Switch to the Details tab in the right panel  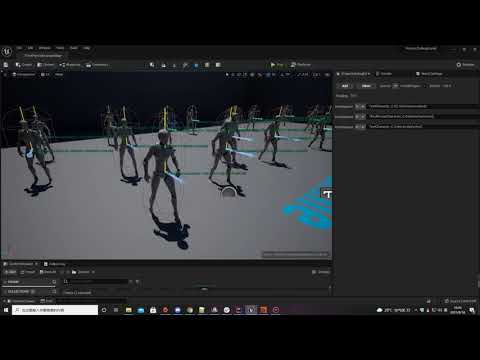(x=384, y=74)
